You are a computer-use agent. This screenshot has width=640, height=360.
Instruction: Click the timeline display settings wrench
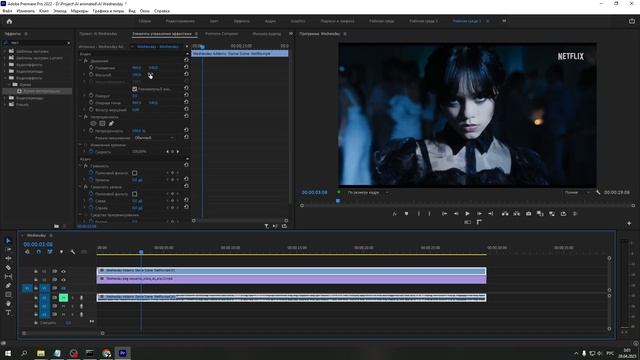(73, 252)
